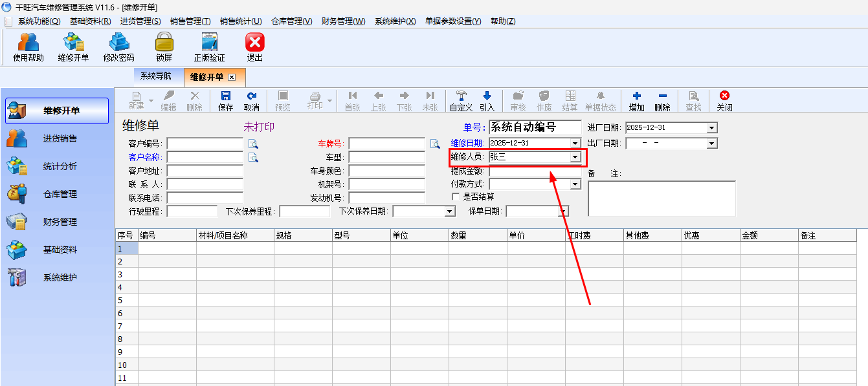Click the 客户名称 input field
This screenshot has height=386, width=868.
point(205,157)
